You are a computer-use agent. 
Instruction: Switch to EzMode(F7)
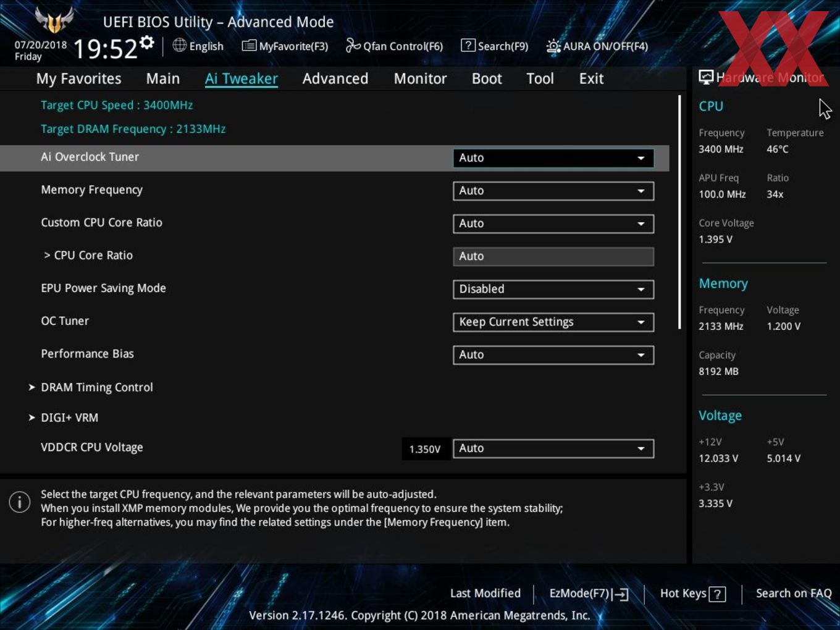pos(589,594)
